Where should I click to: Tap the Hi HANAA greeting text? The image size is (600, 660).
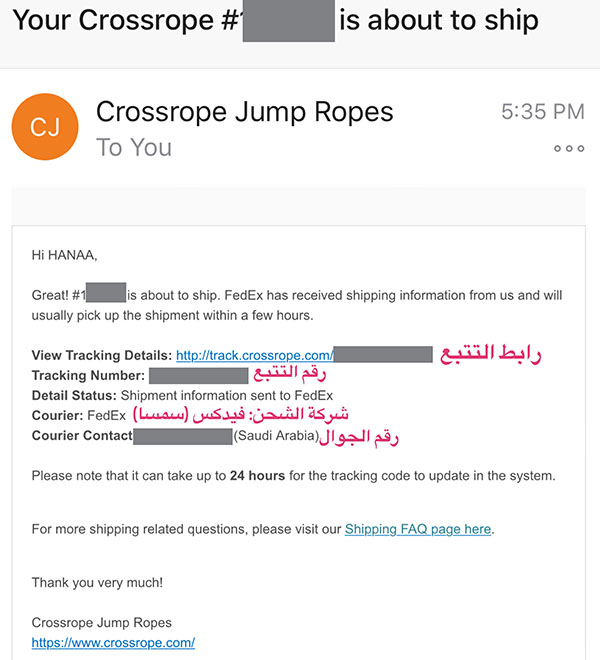tap(64, 255)
